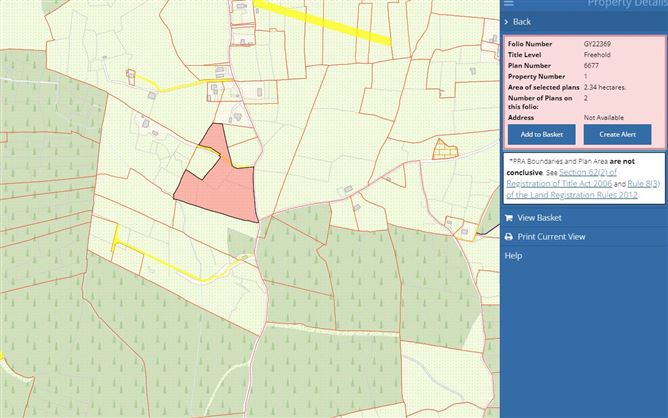Open the hamburger menu in panel header
The height and width of the screenshot is (418, 668).
[509, 4]
